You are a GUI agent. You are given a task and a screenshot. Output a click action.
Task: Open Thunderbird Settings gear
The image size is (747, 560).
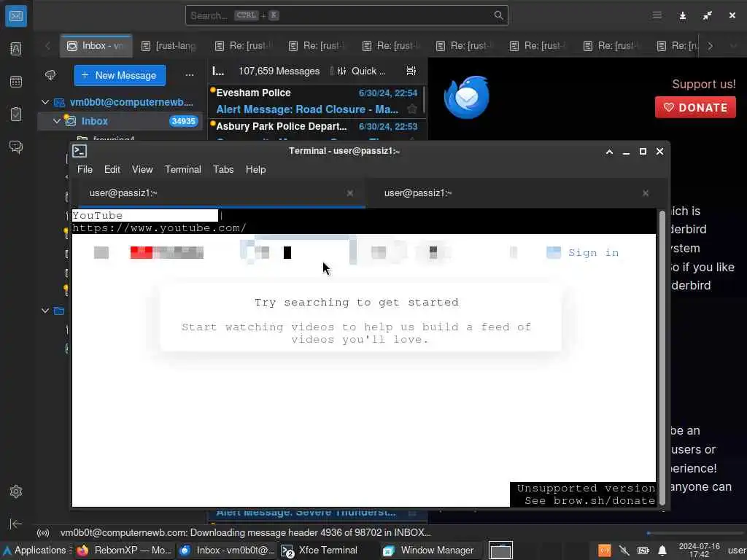[x=16, y=491]
